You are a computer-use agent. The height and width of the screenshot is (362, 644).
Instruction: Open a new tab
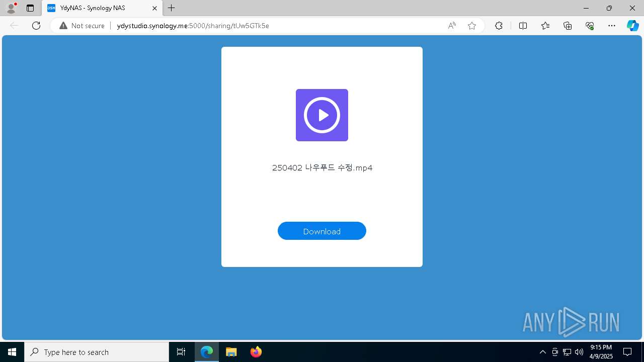172,8
